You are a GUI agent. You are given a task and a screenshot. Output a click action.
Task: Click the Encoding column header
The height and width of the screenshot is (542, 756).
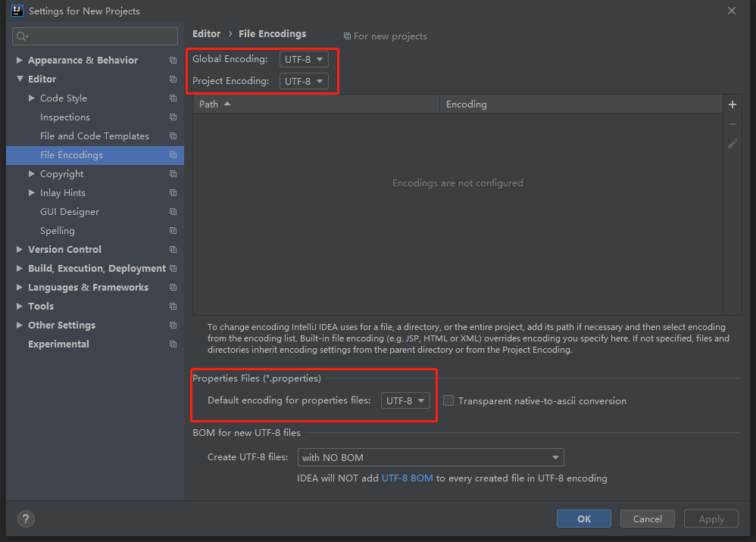(x=582, y=104)
